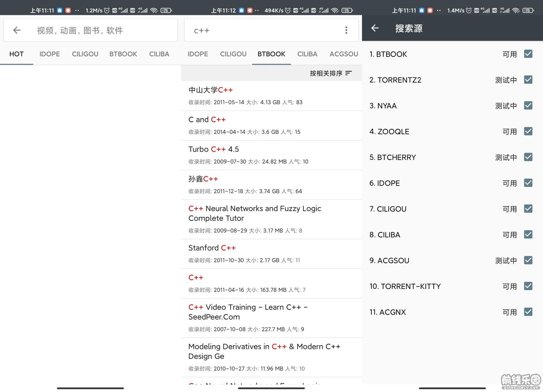The image size is (543, 392).
Task: Uncheck the BTCHERRY source checkbox
Action: [x=528, y=157]
